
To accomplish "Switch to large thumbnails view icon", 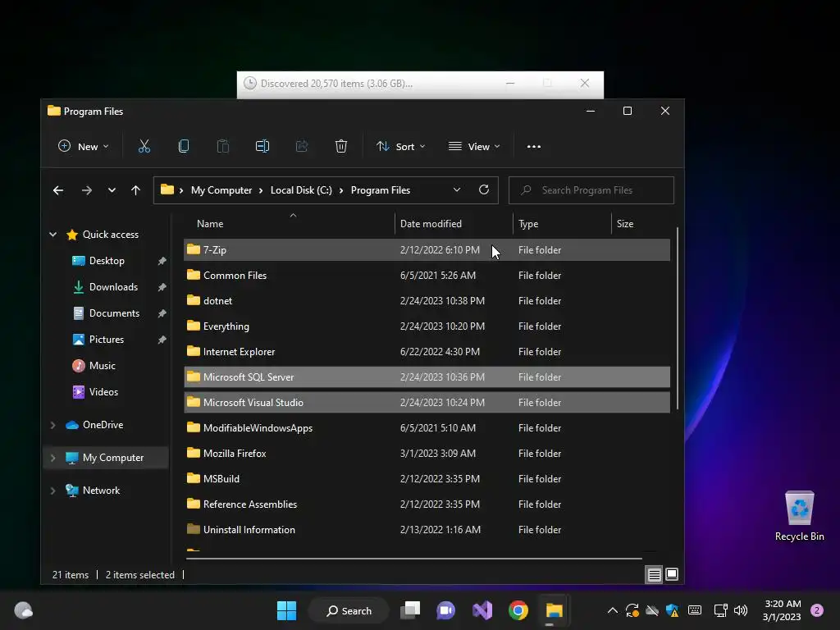I will point(672,574).
